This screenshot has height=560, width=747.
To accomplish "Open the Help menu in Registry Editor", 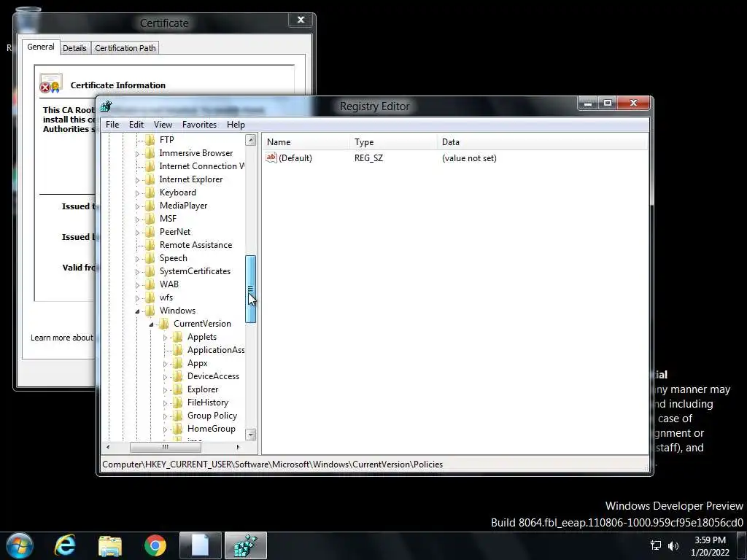I will pos(236,125).
